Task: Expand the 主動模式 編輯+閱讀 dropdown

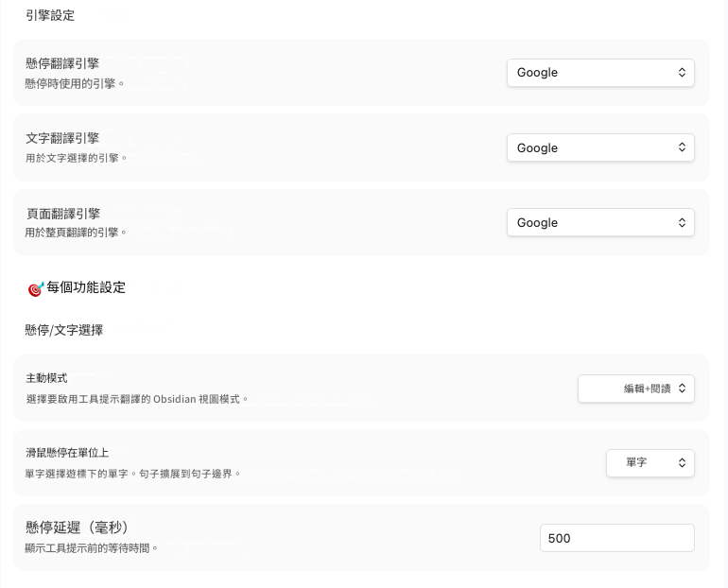Action: [635, 389]
